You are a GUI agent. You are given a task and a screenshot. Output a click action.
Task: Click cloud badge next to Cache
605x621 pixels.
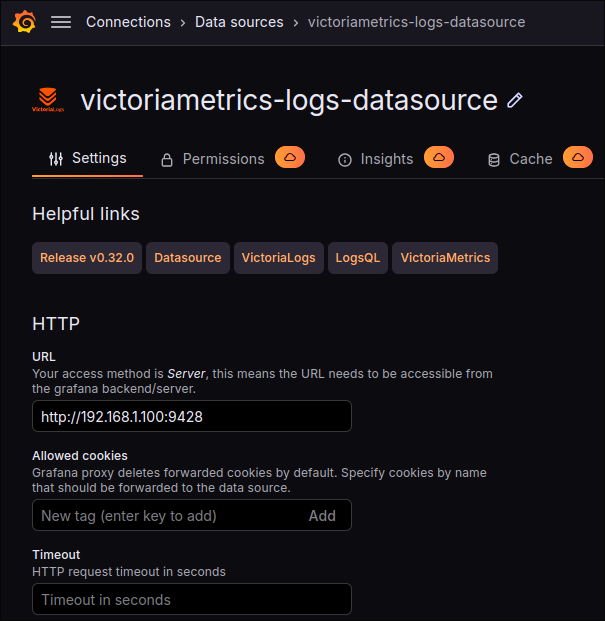point(578,157)
